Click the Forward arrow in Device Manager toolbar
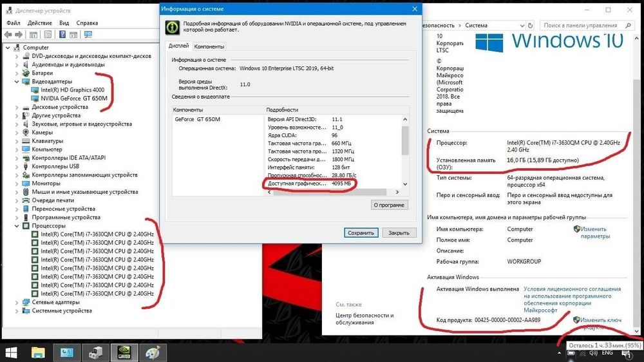Image resolution: width=644 pixels, height=362 pixels. click(x=19, y=35)
